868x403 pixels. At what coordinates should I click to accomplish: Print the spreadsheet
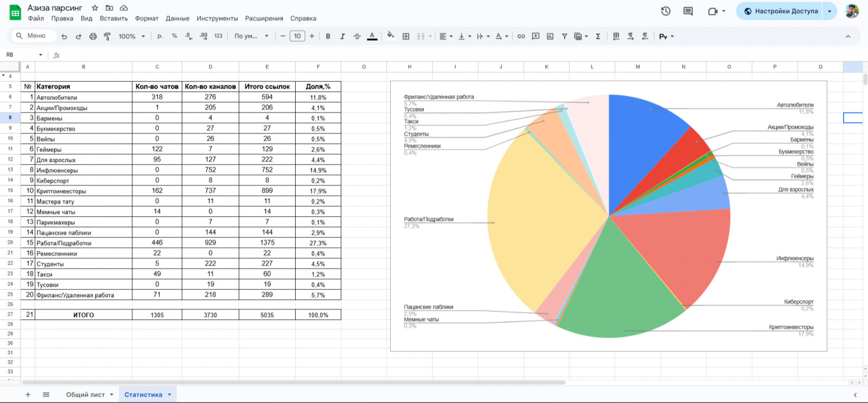(x=93, y=36)
